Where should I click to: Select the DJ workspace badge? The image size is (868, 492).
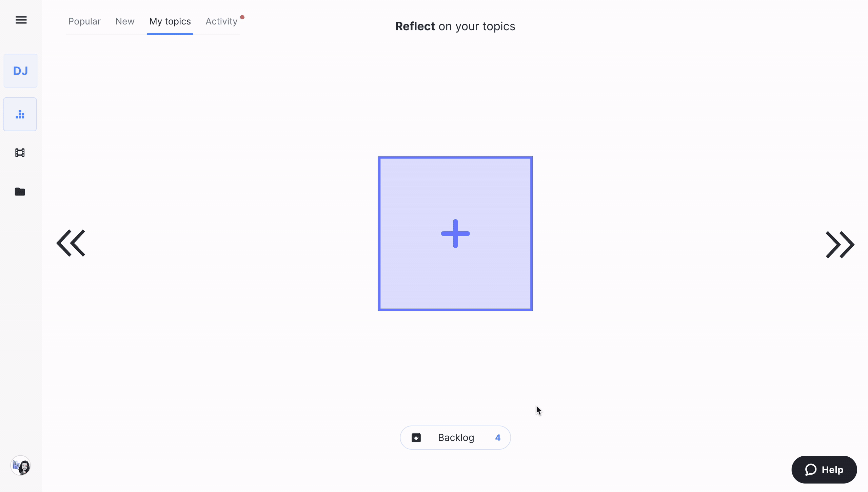(x=20, y=71)
